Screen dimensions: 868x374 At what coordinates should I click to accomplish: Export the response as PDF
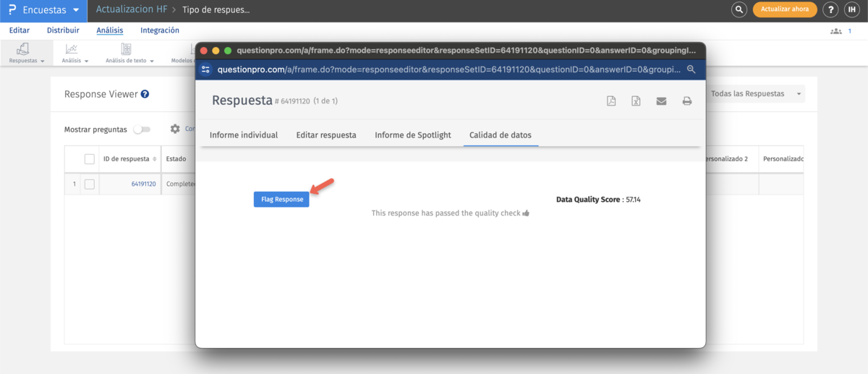[x=611, y=101]
